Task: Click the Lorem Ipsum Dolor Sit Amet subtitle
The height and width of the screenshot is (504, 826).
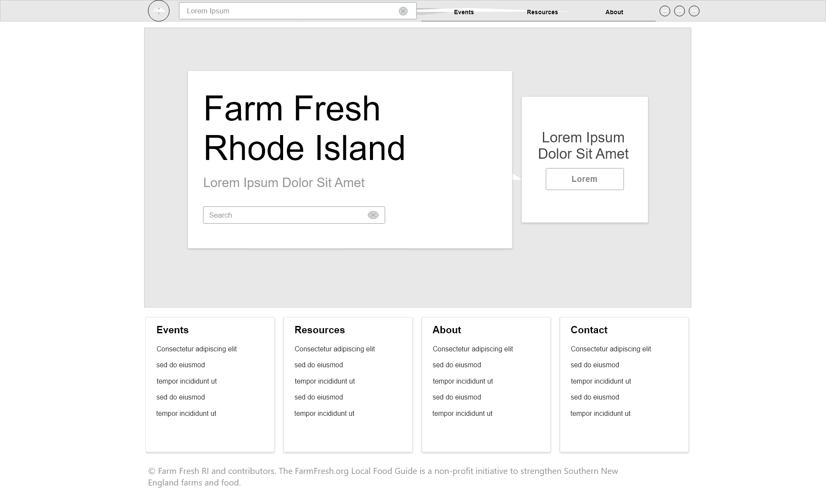Action: click(284, 183)
